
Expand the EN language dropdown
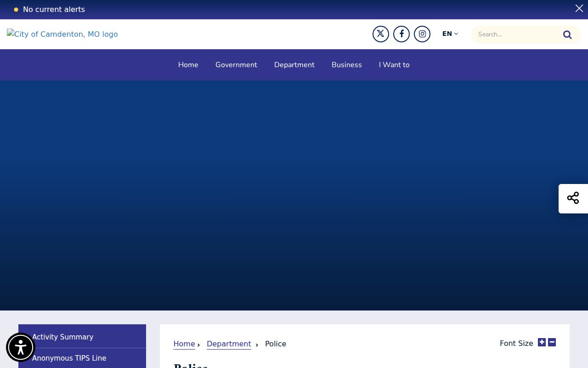(450, 34)
